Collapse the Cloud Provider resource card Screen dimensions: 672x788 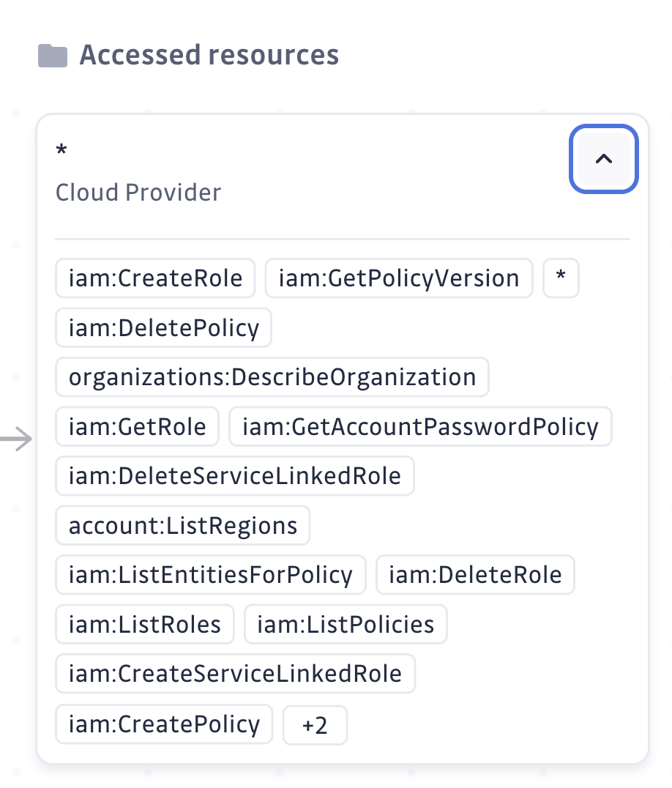603,159
